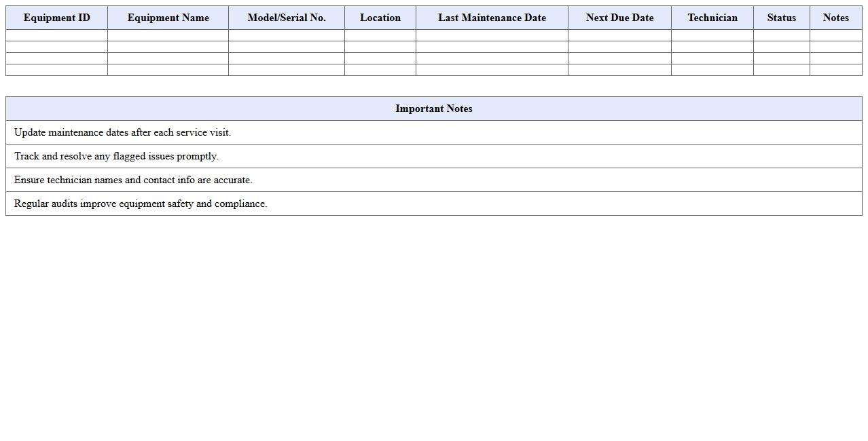Select the note about technician names accuracy
The image size is (868, 441).
433,180
